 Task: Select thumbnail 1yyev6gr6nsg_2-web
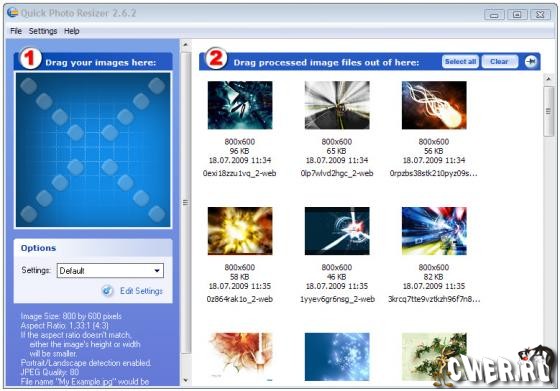click(x=337, y=231)
